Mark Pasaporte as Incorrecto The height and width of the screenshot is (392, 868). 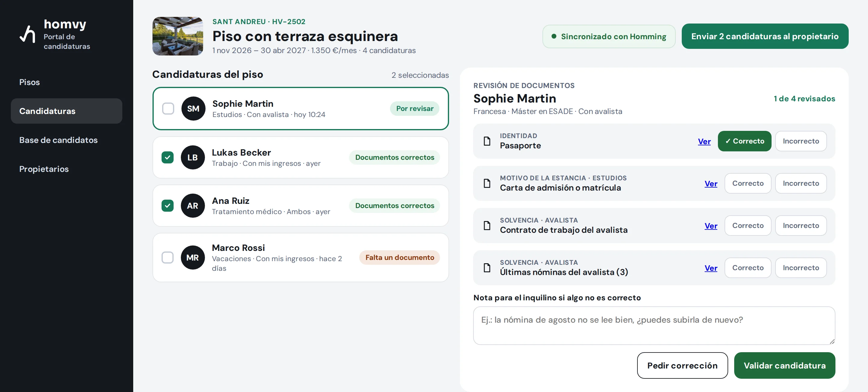(x=800, y=141)
